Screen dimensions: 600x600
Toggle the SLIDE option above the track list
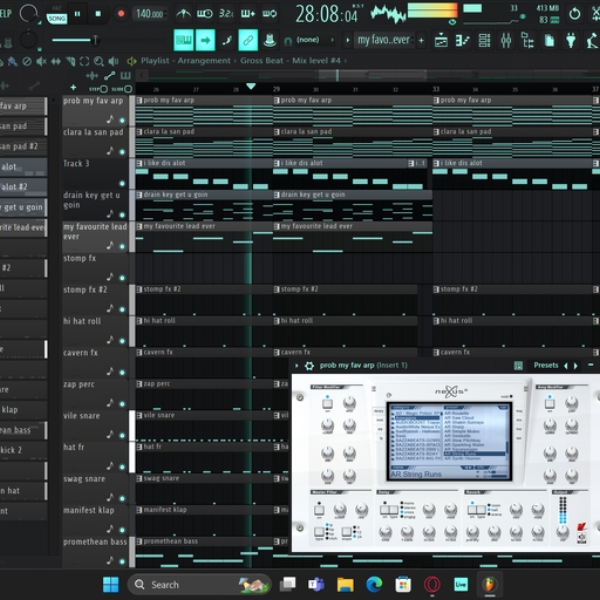[x=122, y=89]
